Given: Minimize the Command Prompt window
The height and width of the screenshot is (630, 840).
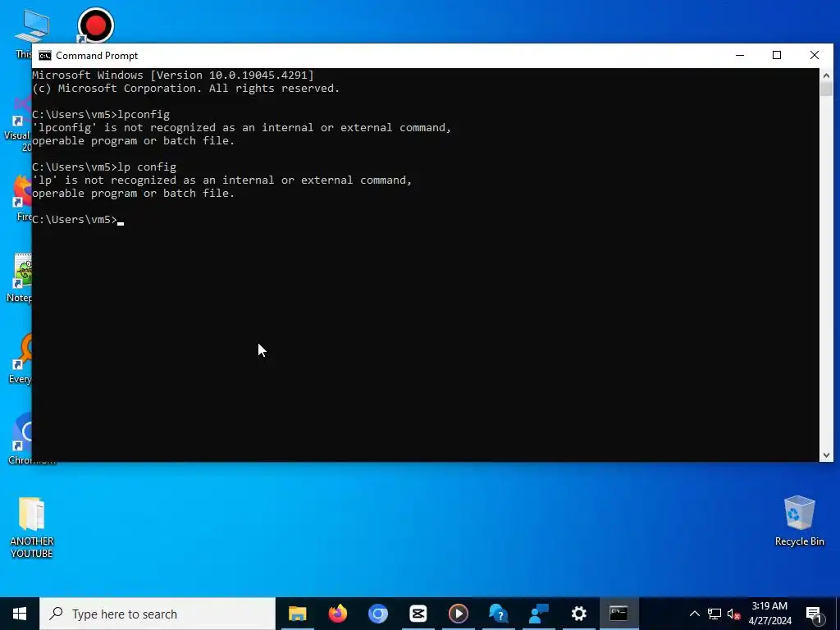Looking at the screenshot, I should [740, 55].
